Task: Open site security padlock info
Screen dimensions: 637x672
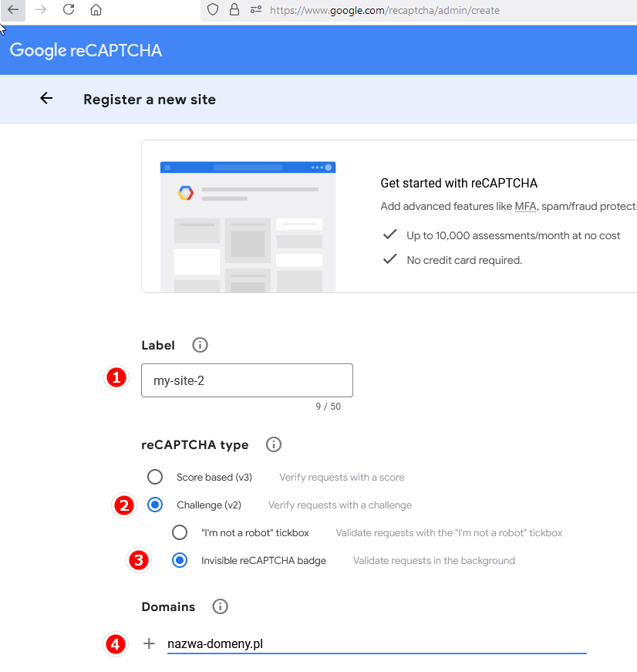Action: [234, 10]
